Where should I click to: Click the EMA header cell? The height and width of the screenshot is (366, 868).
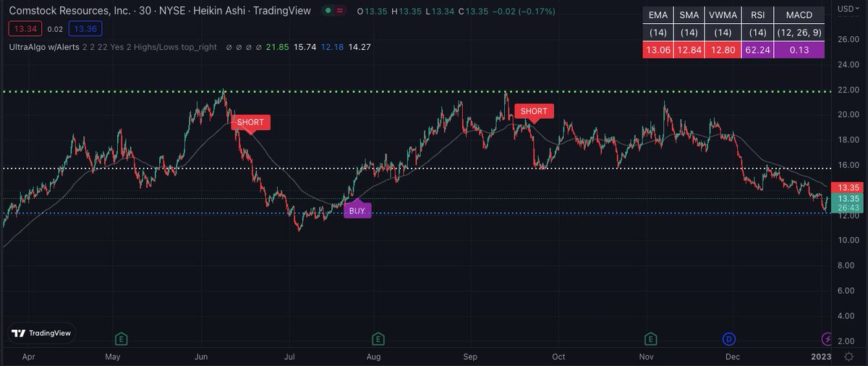click(x=659, y=15)
